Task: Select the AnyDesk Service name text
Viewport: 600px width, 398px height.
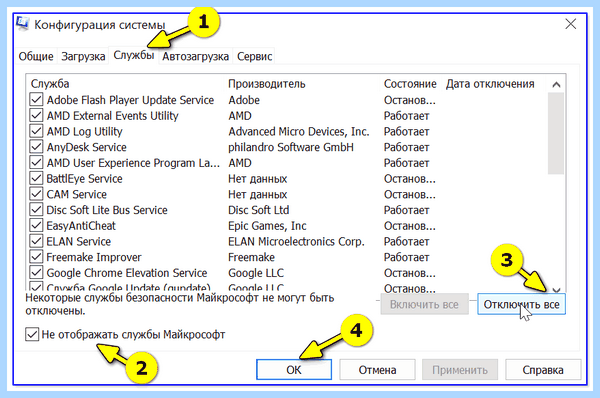Action: [86, 147]
